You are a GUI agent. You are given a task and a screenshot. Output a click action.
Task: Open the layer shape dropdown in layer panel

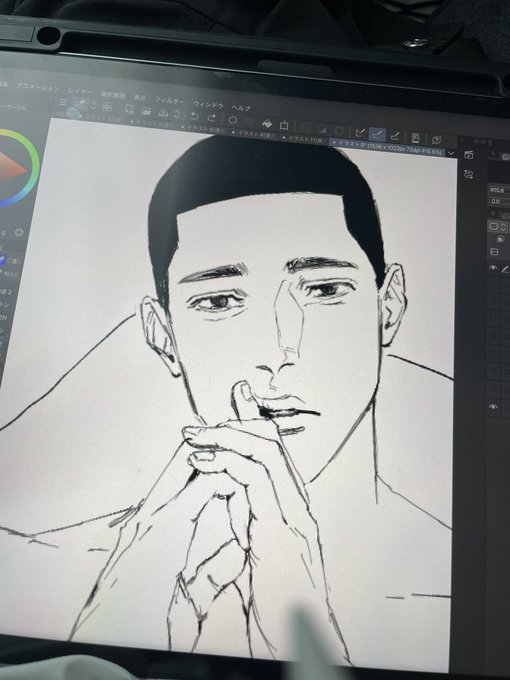point(497,226)
